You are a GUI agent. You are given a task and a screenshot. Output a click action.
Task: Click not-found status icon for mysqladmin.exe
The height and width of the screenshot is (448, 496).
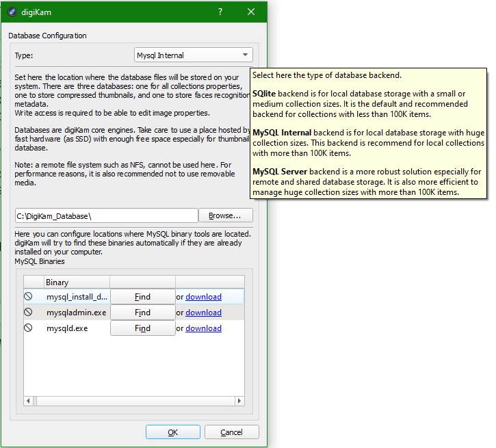point(28,312)
